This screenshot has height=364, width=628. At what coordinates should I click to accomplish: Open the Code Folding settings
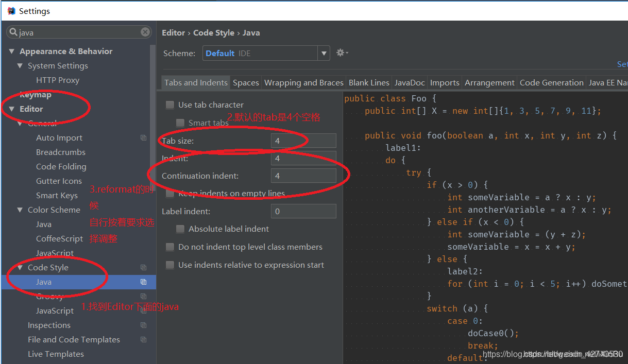[61, 167]
